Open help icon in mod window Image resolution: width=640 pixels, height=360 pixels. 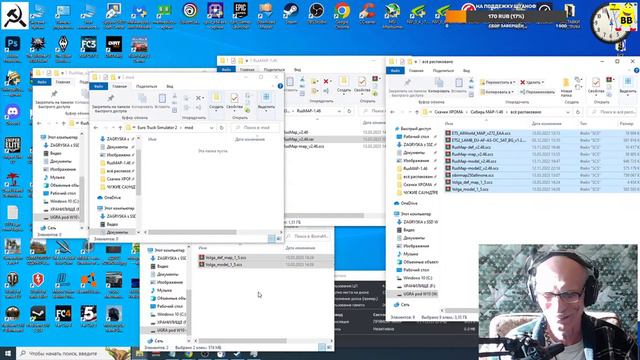(x=280, y=86)
